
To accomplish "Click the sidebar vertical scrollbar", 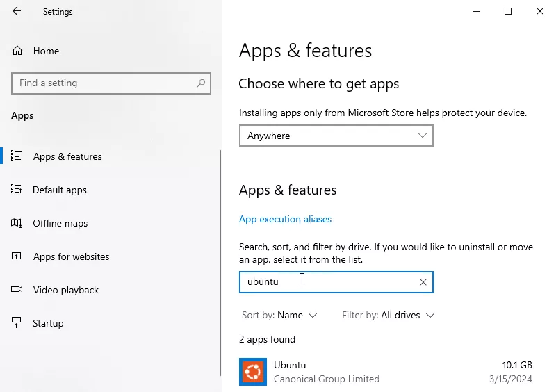I will (x=220, y=263).
